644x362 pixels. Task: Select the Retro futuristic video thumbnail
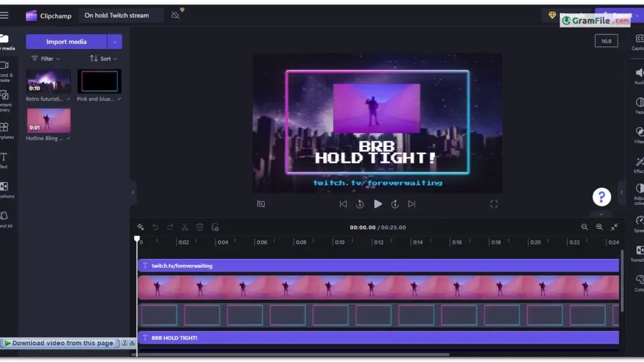pos(48,81)
